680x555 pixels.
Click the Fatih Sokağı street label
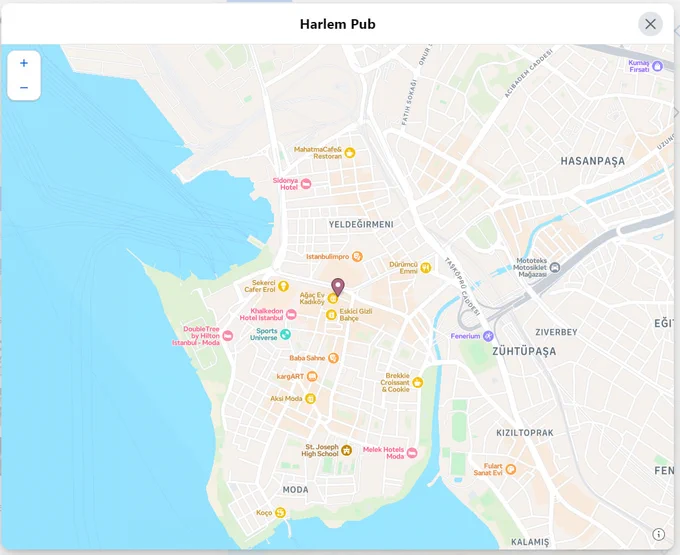click(x=409, y=102)
